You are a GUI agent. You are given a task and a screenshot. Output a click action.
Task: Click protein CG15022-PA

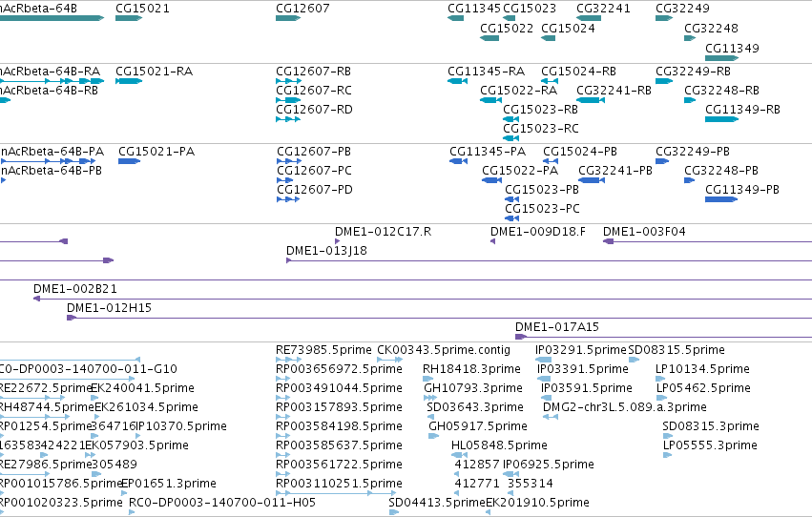(492, 180)
